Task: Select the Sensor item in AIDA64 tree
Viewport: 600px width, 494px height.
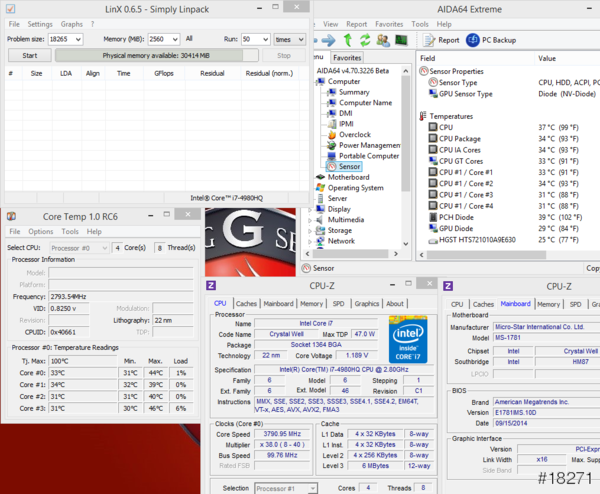Action: tap(349, 166)
